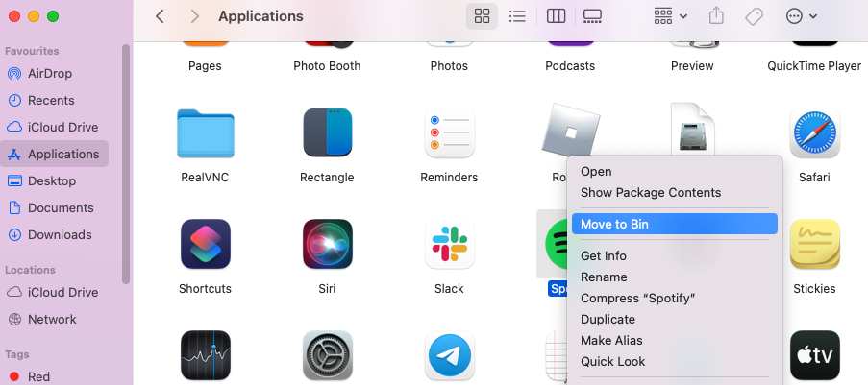Click the QuickTime Player label
The height and width of the screenshot is (385, 868).
point(814,66)
